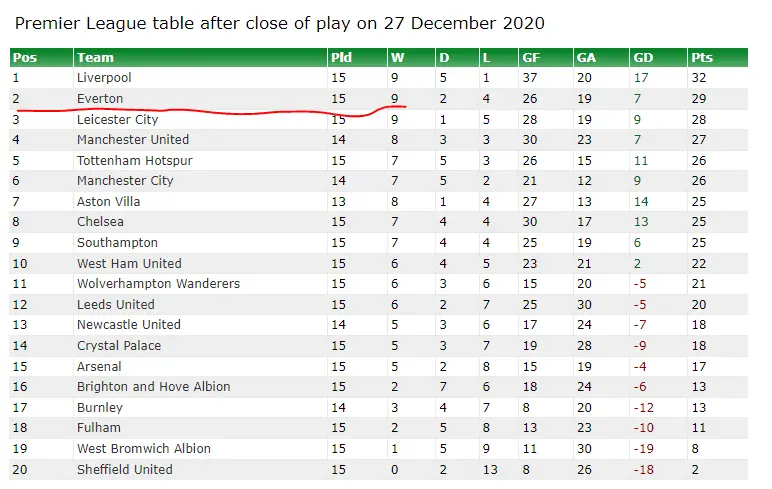This screenshot has height=489, width=772.
Task: Click the Team column header
Action: [95, 58]
